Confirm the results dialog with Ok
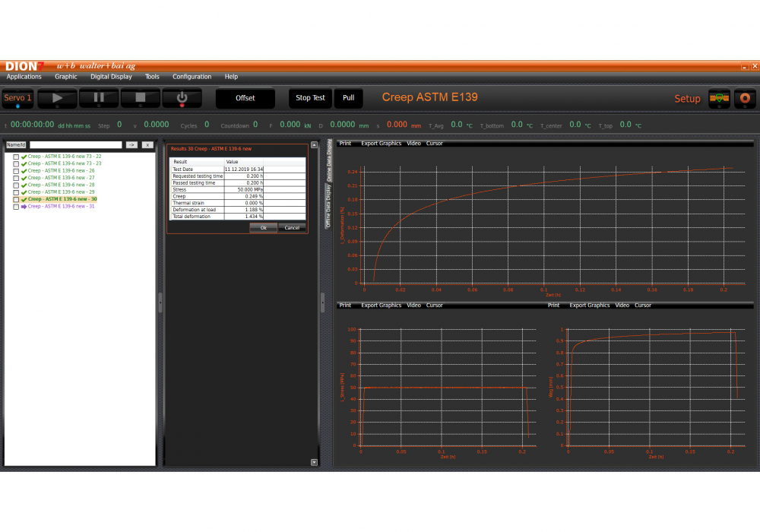 [263, 228]
